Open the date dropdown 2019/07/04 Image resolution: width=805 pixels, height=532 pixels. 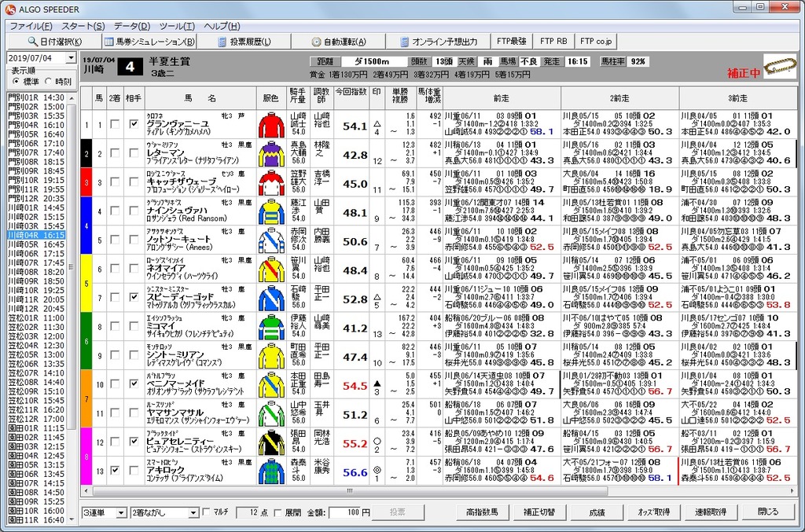coord(71,58)
